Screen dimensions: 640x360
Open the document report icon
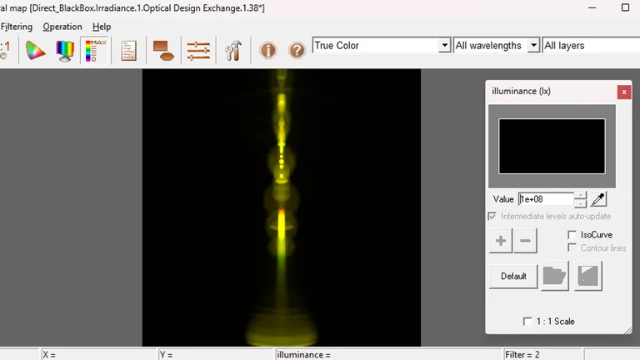click(x=129, y=51)
